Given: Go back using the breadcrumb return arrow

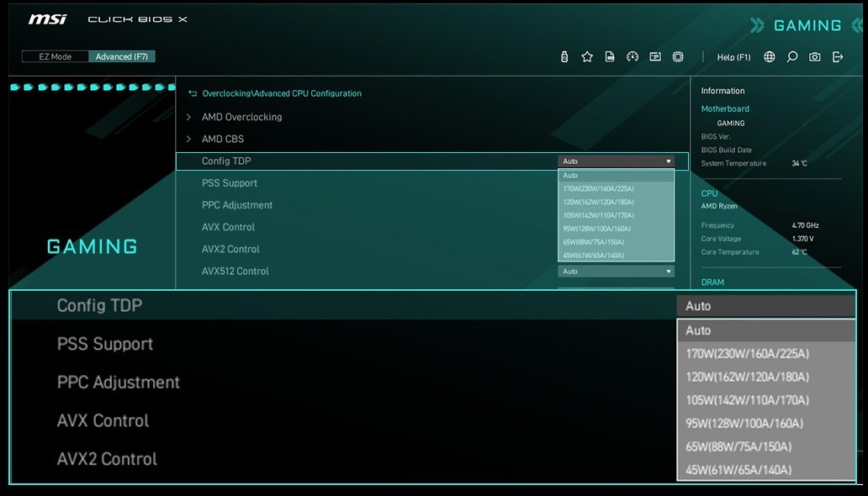Looking at the screenshot, I should click(193, 93).
